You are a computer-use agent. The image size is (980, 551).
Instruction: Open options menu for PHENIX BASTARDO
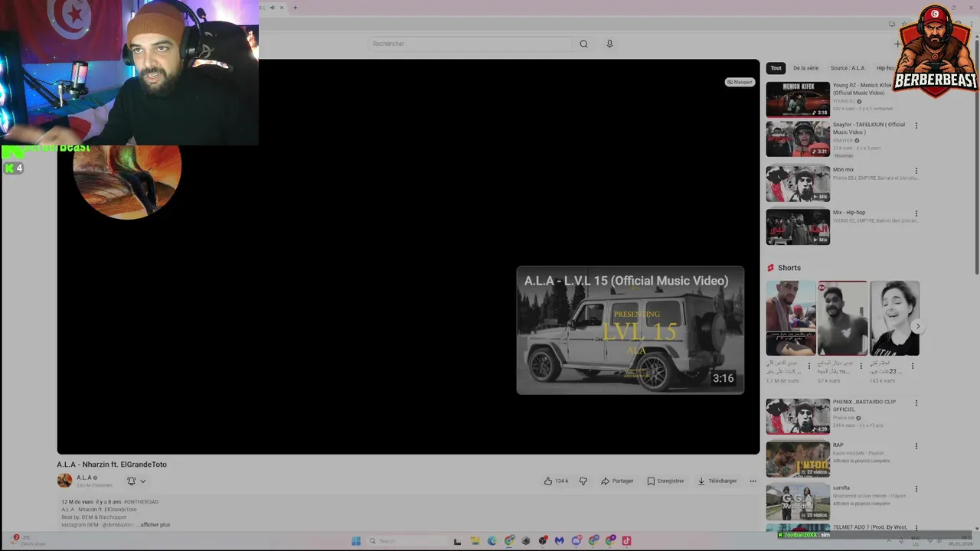[916, 403]
